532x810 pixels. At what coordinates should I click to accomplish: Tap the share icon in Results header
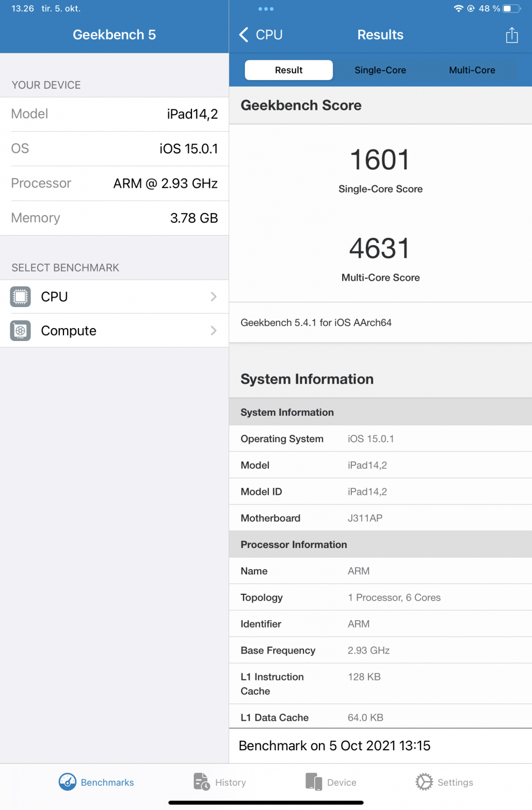click(x=512, y=35)
